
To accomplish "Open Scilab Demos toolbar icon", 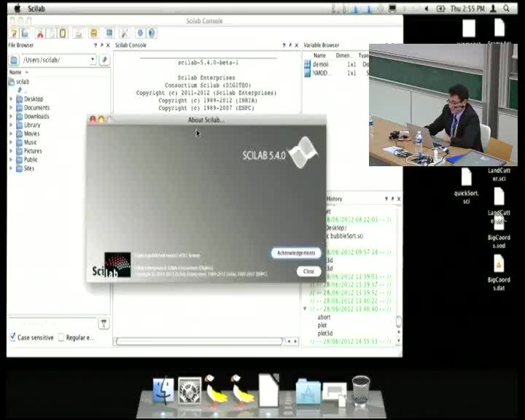I will (140, 33).
